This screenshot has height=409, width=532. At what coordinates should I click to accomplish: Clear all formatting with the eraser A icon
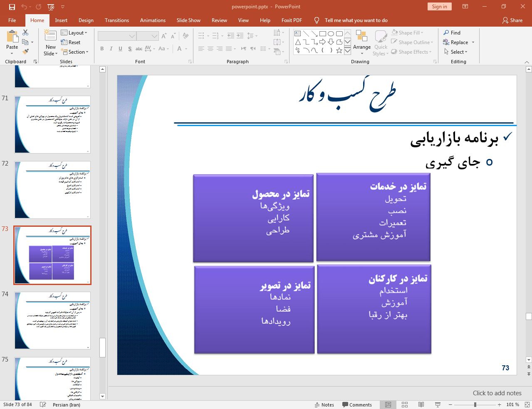coord(186,36)
